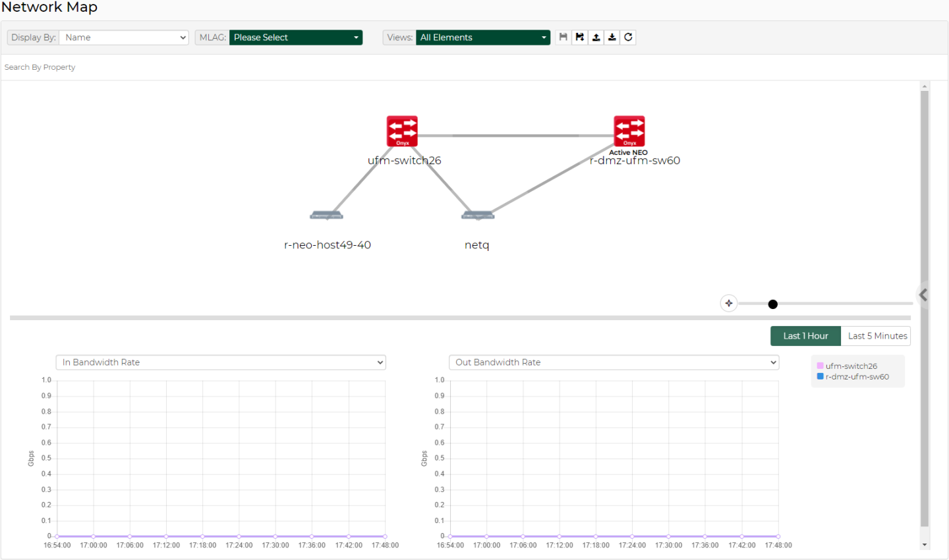Click the save view icon
The height and width of the screenshot is (560, 949).
point(563,38)
